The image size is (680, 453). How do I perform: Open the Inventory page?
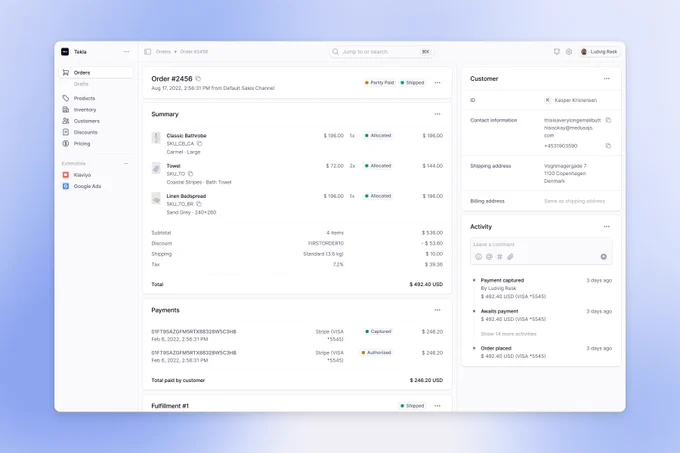click(85, 110)
